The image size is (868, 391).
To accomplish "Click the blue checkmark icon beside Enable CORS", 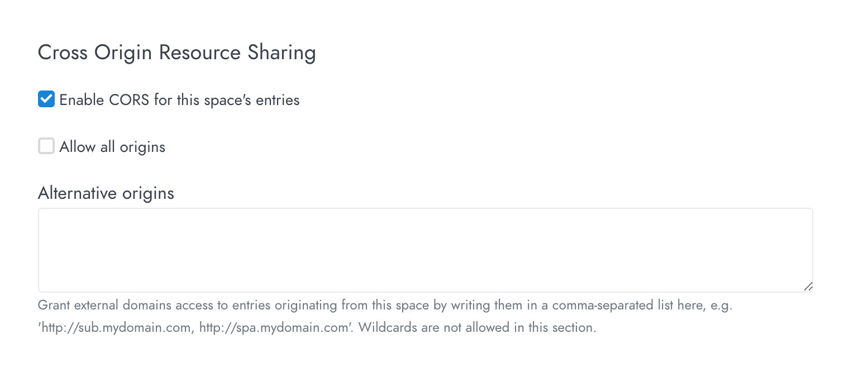I will (46, 99).
